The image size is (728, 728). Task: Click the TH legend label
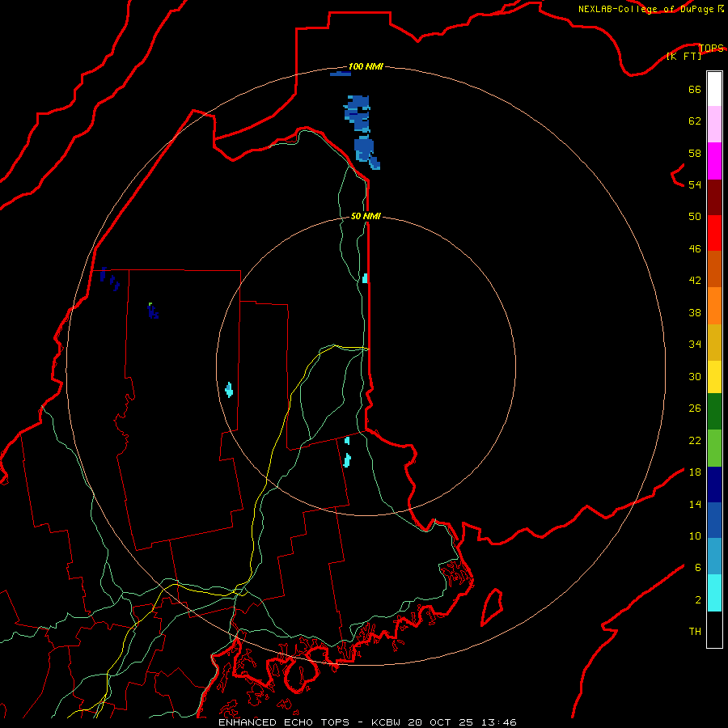click(x=695, y=632)
